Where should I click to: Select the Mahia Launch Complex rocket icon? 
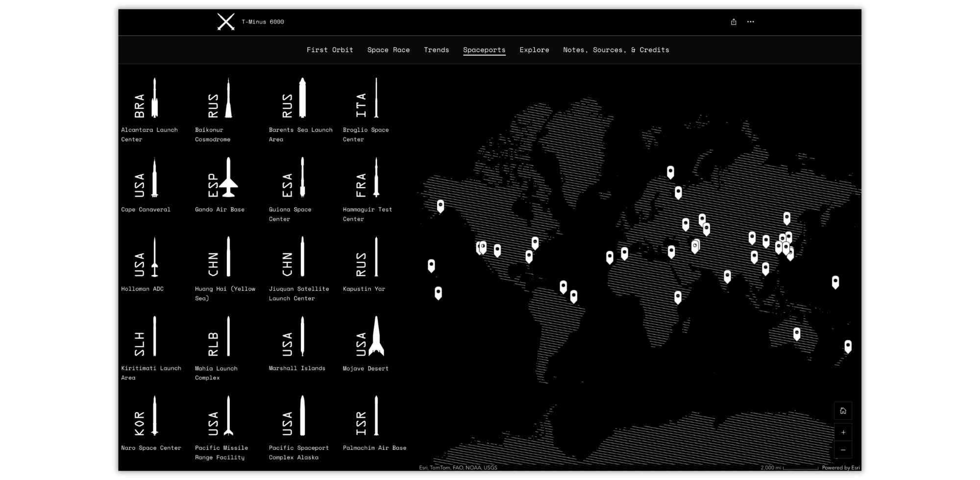[228, 336]
